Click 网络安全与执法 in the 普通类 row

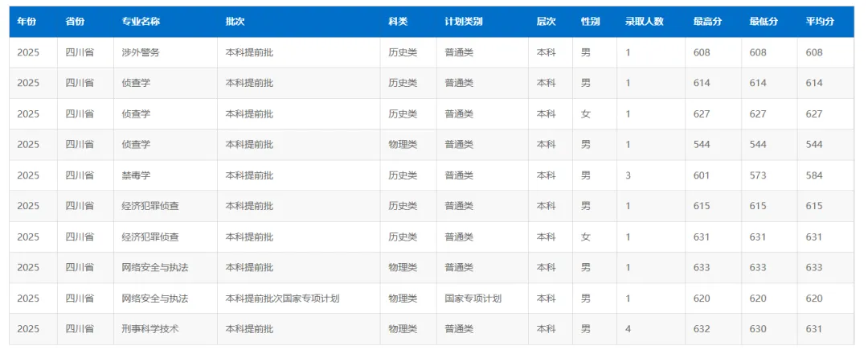[x=155, y=267]
